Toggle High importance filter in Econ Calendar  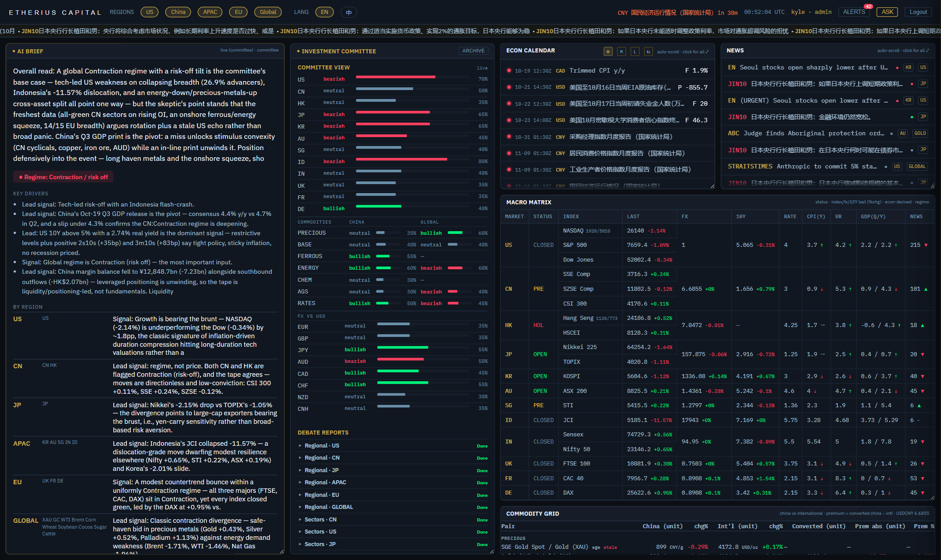tap(608, 52)
